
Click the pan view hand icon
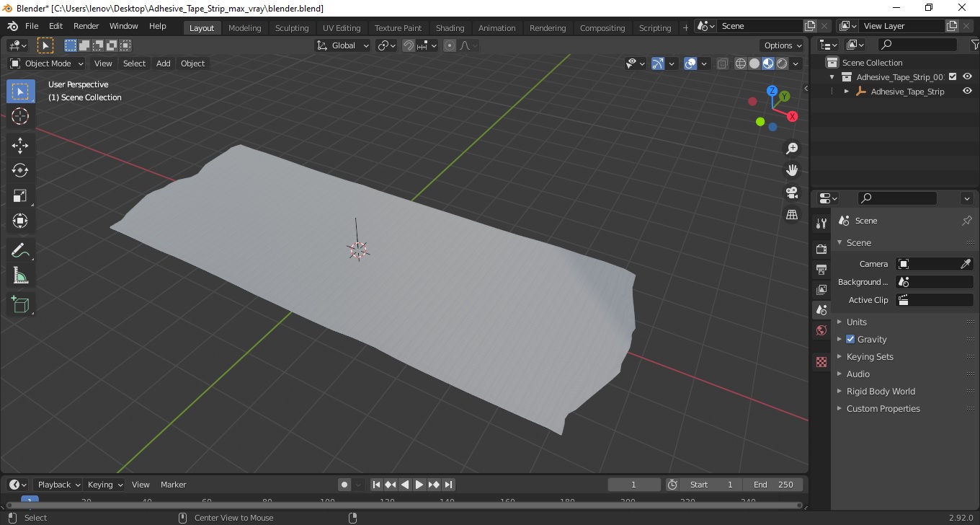pos(792,171)
